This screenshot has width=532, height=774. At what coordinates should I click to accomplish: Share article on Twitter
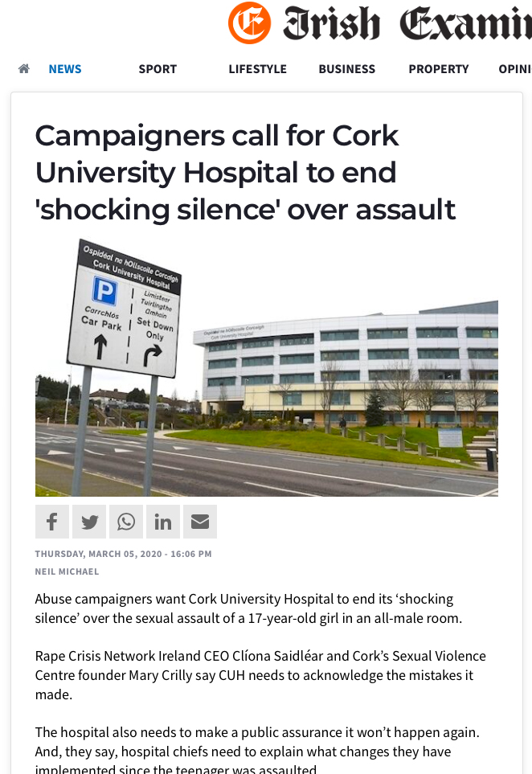click(89, 522)
